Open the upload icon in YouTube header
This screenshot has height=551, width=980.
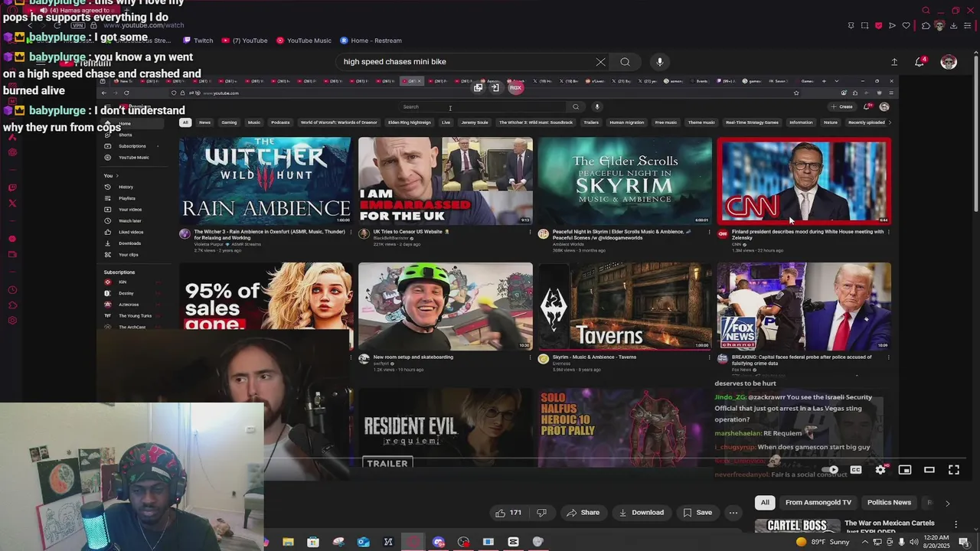[x=894, y=62]
